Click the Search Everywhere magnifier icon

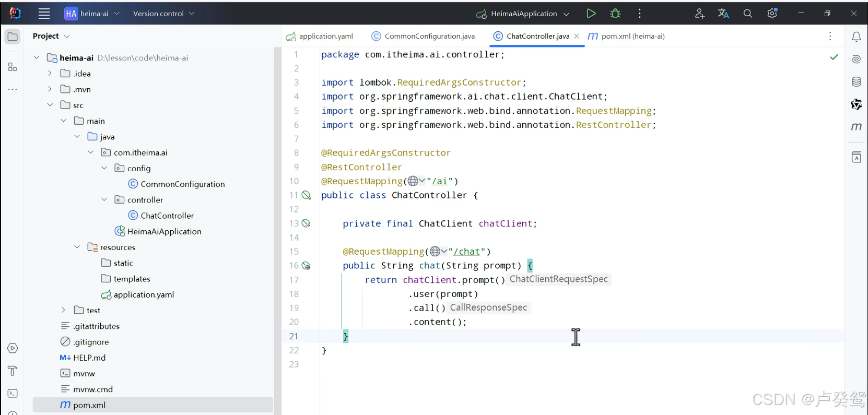(748, 14)
